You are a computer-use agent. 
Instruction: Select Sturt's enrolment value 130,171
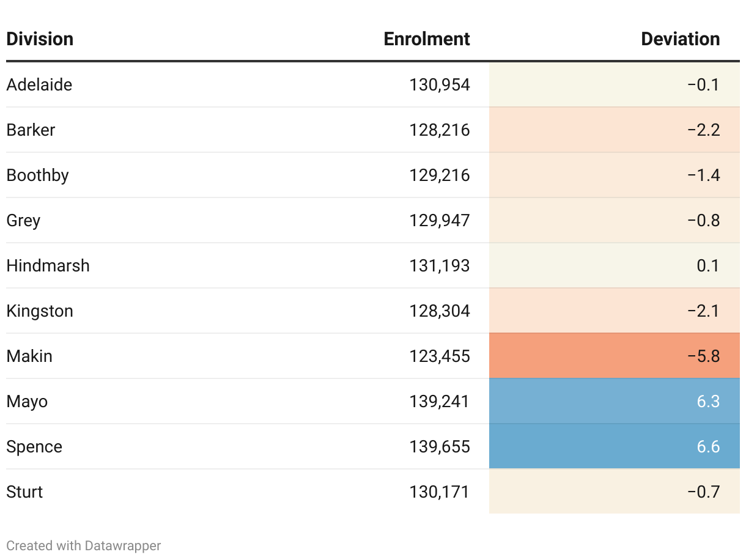(439, 492)
